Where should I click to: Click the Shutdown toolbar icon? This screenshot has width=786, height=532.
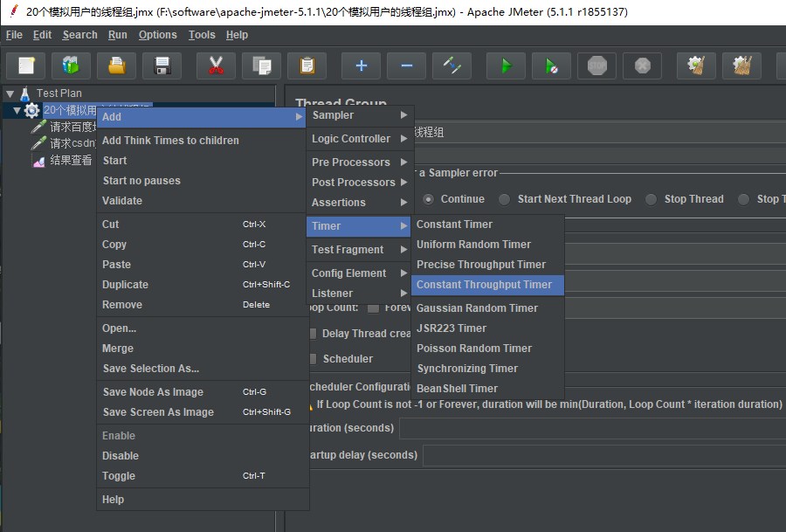[642, 66]
